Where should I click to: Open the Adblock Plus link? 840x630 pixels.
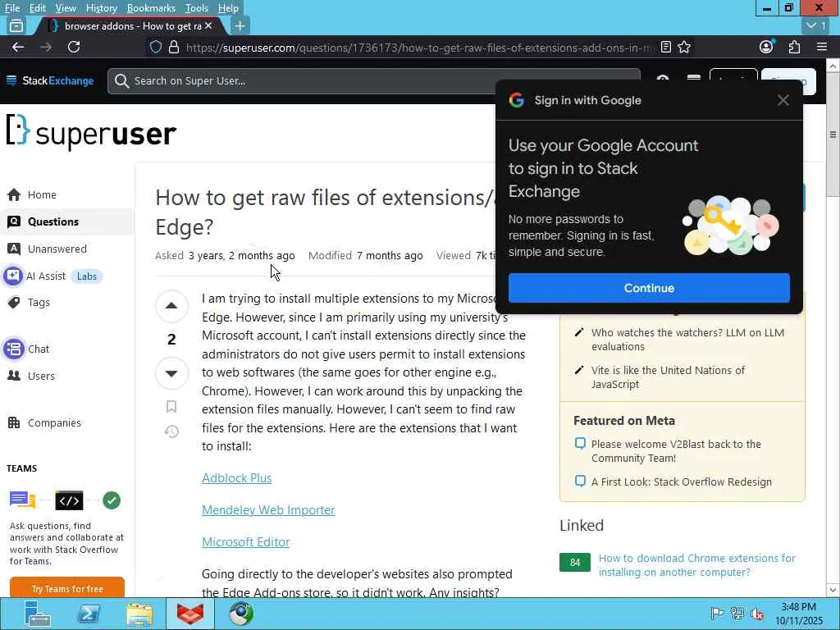point(237,478)
